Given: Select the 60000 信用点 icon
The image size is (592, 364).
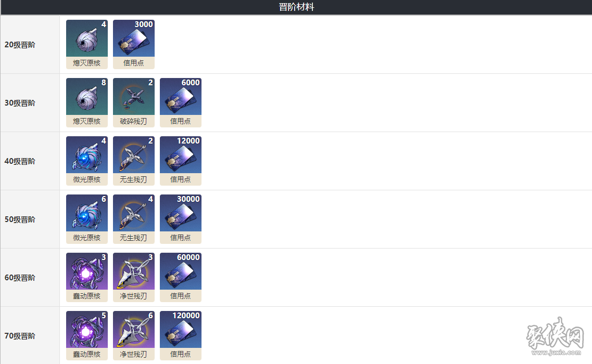Looking at the screenshot, I should pyautogui.click(x=181, y=277).
